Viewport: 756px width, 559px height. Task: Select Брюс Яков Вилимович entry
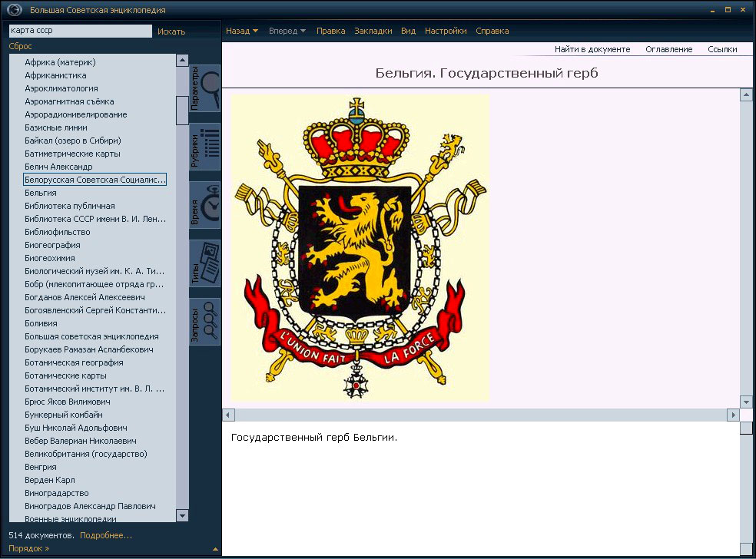[x=68, y=401]
